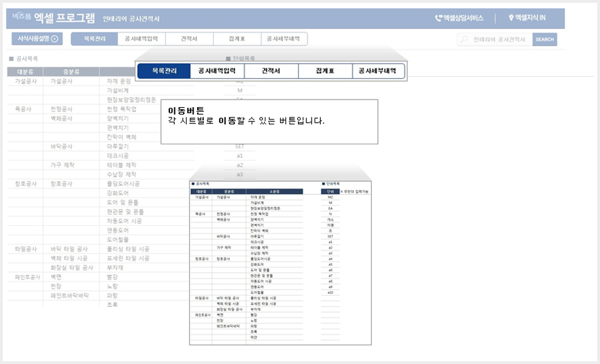The height and width of the screenshot is (364, 600).
Task: Select the 강화도어 cell in the faded large table
Action: [118, 193]
